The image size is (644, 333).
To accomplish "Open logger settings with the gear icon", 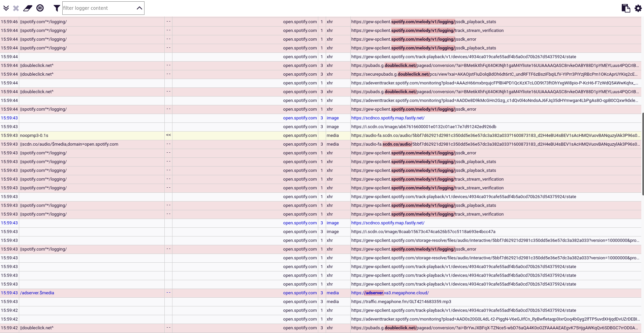I will (x=638, y=8).
